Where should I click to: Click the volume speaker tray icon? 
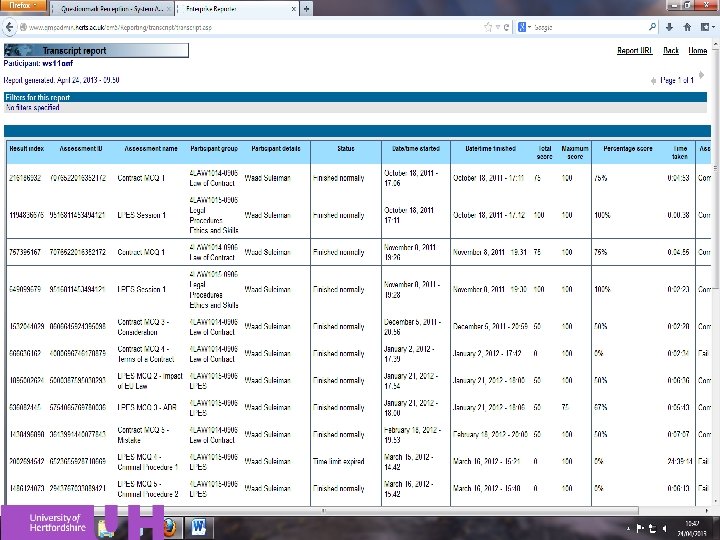pos(664,529)
